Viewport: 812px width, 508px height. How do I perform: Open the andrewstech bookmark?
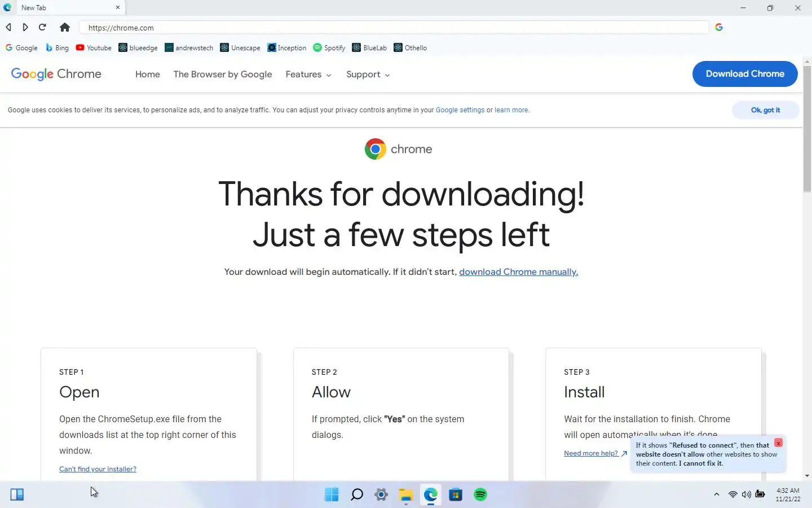189,48
